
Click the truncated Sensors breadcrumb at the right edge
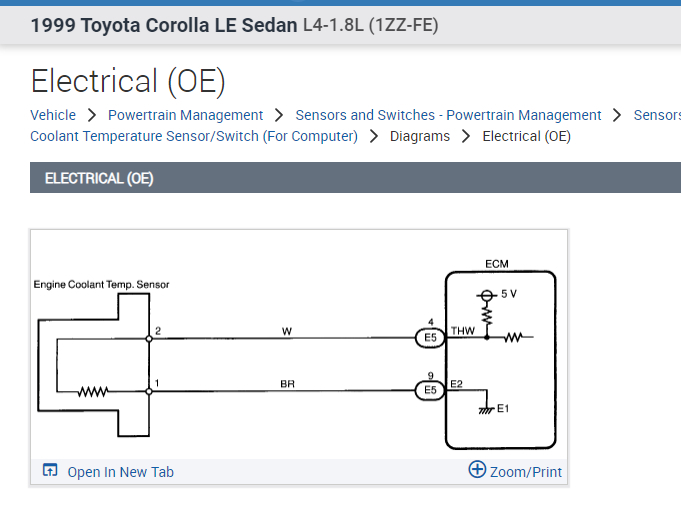pos(656,115)
